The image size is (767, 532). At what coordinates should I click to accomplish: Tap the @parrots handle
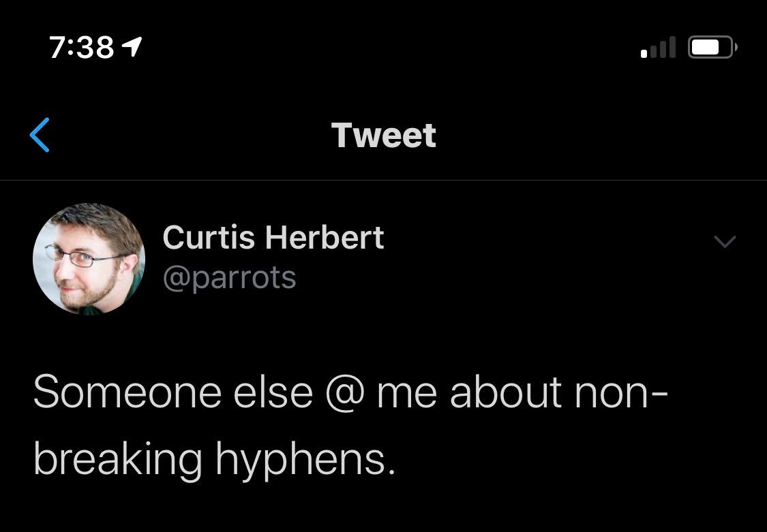pyautogui.click(x=229, y=277)
